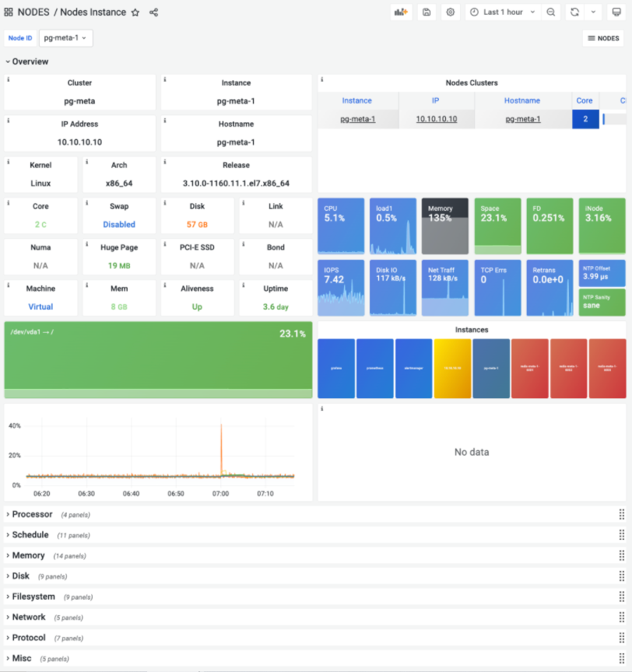632x672 pixels.
Task: Save the dashboard with the save icon
Action: [427, 12]
